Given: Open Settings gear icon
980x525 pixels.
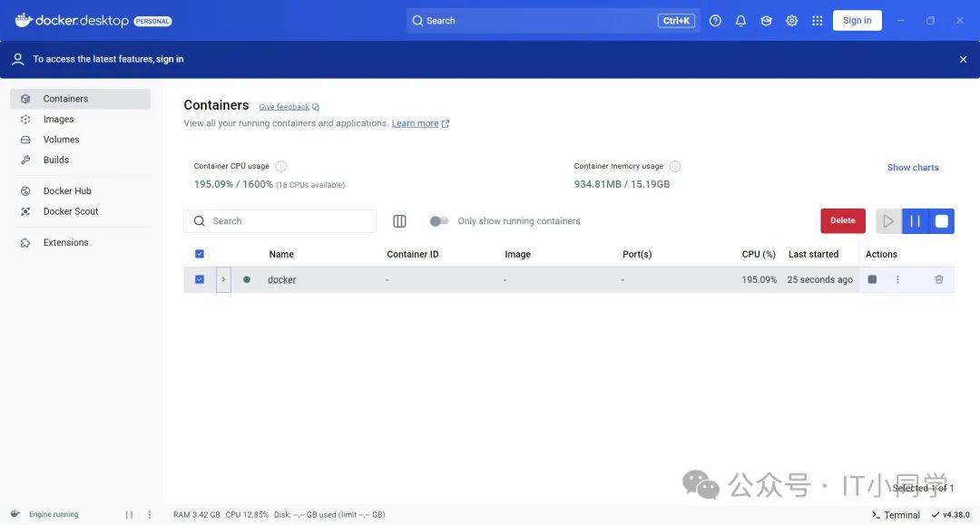Looking at the screenshot, I should pyautogui.click(x=792, y=21).
